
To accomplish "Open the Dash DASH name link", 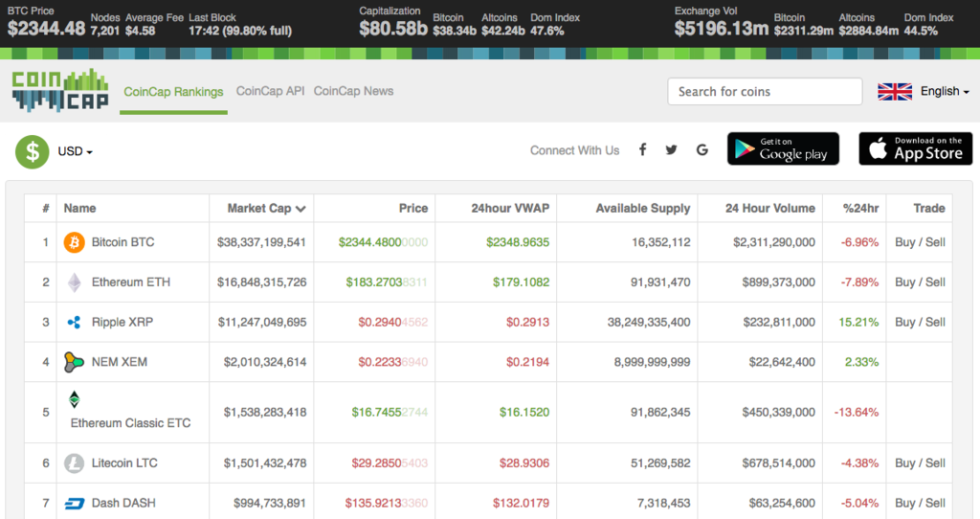I will 123,504.
